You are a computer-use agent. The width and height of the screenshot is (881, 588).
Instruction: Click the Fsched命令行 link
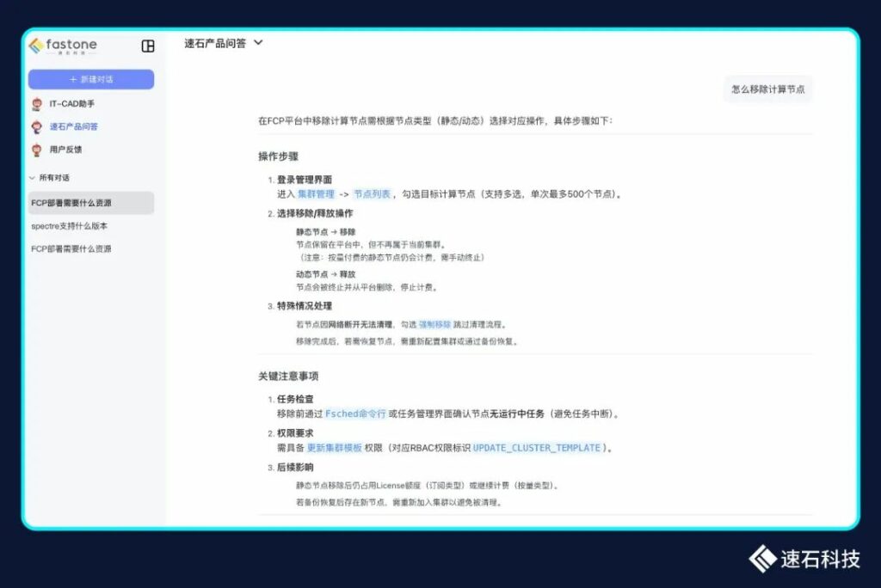pos(355,413)
